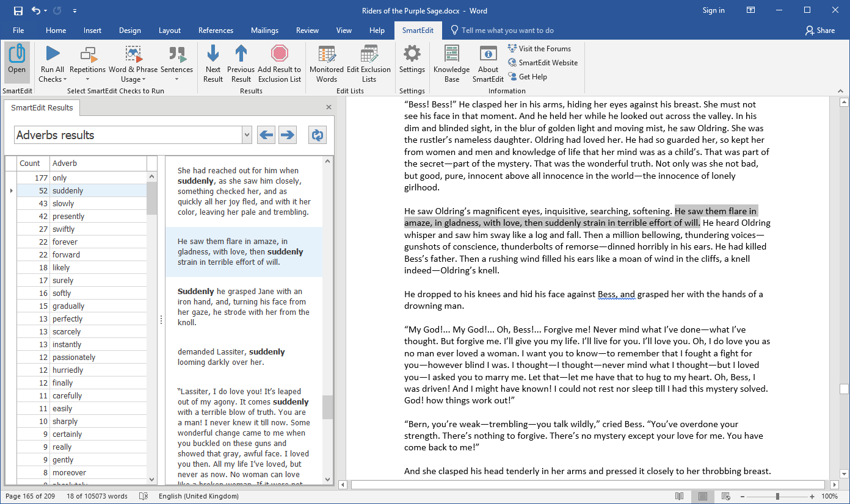Open the Adverbs results dropdown
The width and height of the screenshot is (850, 504).
tap(246, 134)
